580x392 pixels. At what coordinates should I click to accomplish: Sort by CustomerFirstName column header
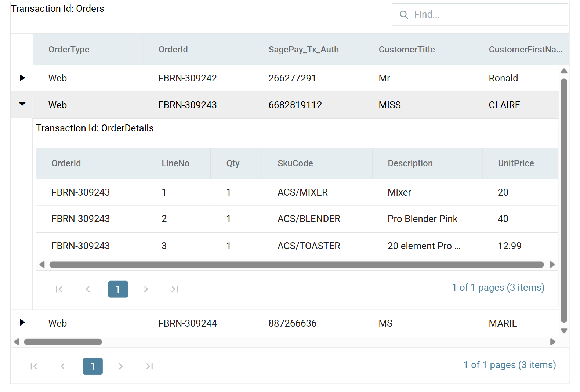[x=521, y=50]
